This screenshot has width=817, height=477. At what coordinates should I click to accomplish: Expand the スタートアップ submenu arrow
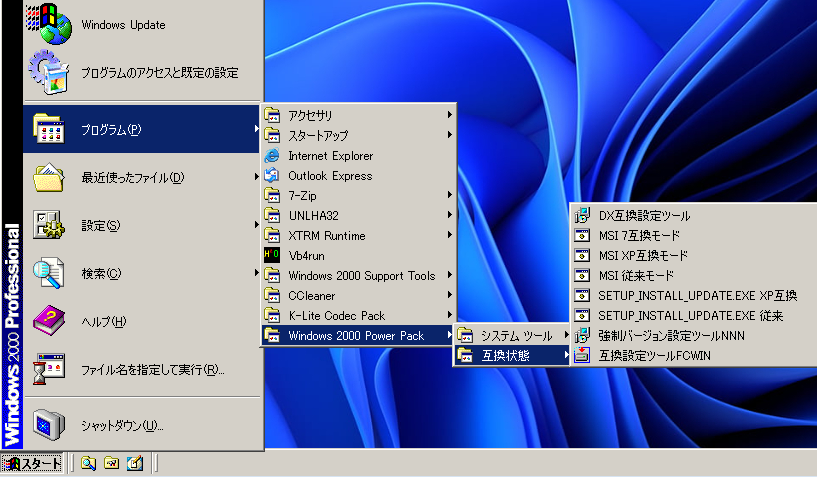click(x=449, y=134)
